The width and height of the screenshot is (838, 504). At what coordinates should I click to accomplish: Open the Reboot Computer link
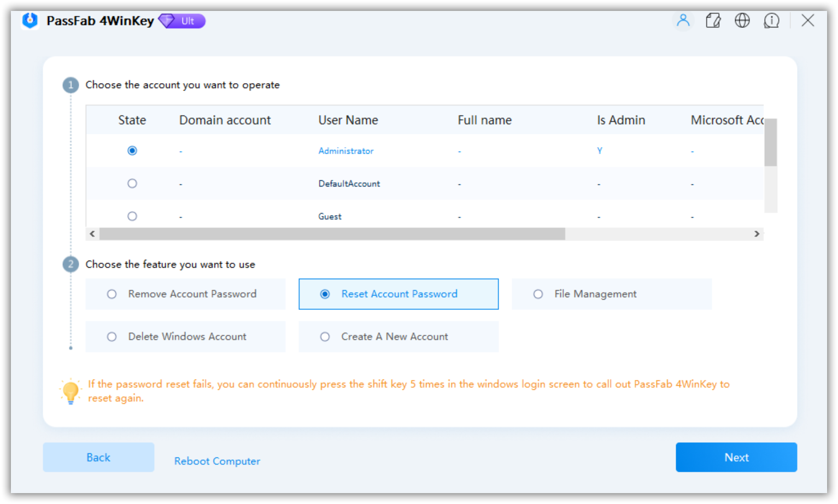pos(217,461)
